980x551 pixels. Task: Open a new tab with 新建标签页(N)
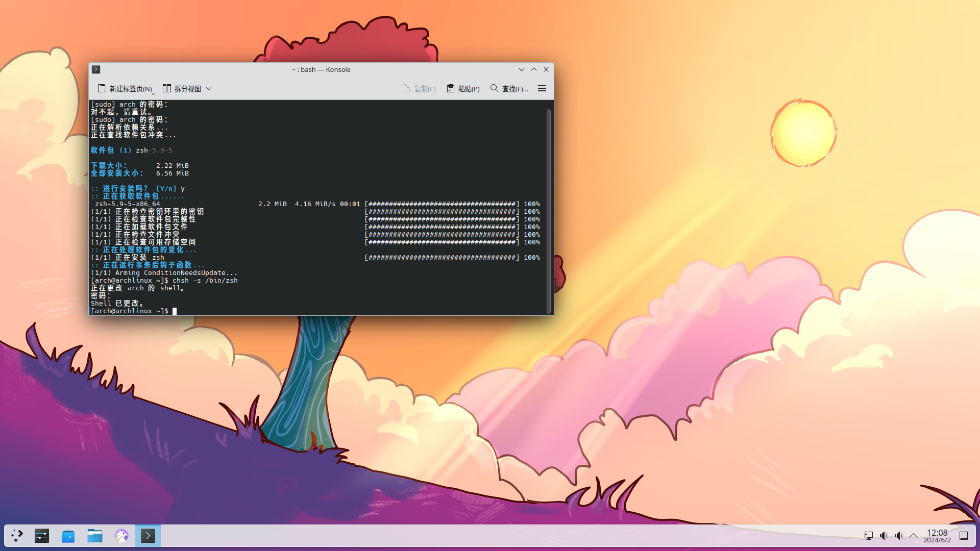tap(126, 89)
